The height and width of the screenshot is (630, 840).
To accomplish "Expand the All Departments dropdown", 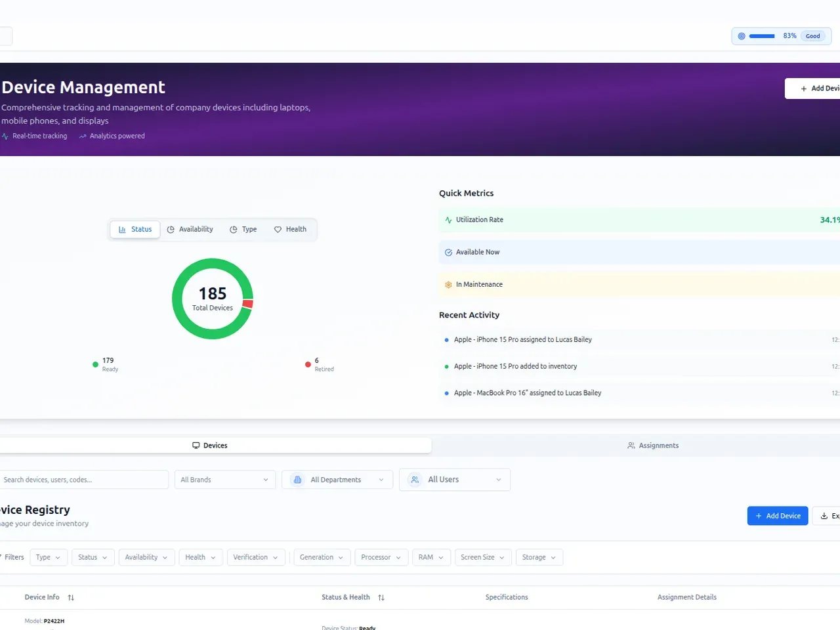I will click(x=337, y=480).
